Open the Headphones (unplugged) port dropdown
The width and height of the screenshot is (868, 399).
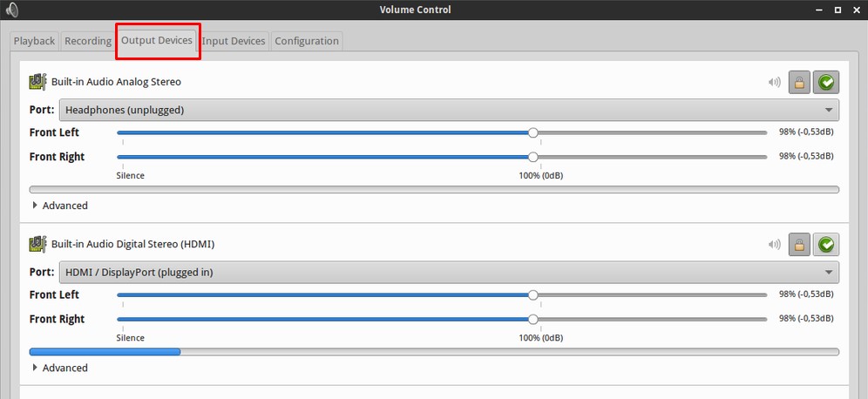448,110
